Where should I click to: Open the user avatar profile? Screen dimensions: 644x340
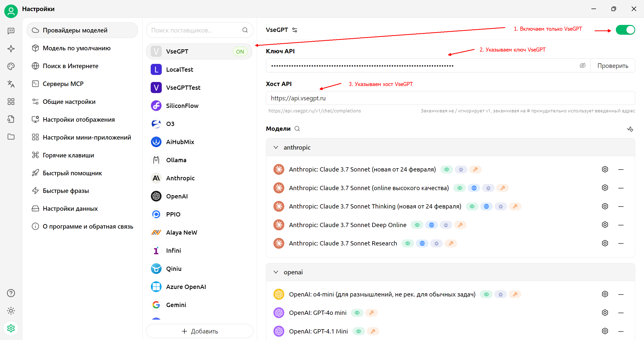[x=11, y=11]
